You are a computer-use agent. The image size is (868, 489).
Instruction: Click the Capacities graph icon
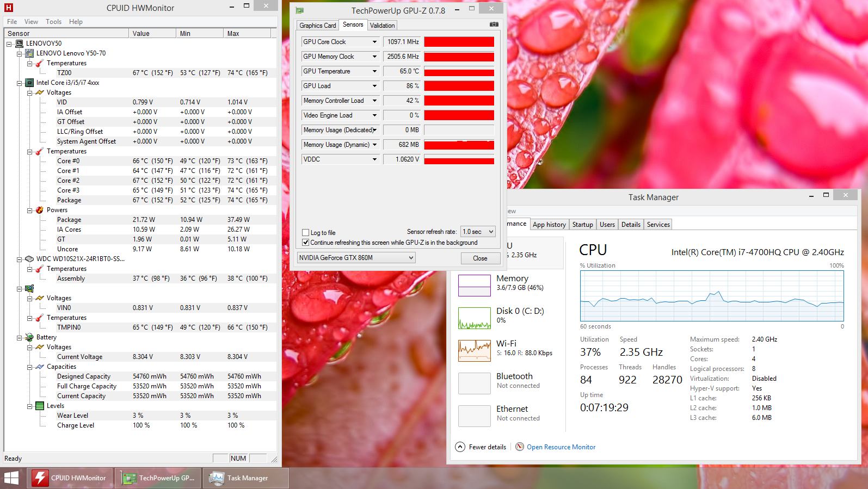[40, 367]
